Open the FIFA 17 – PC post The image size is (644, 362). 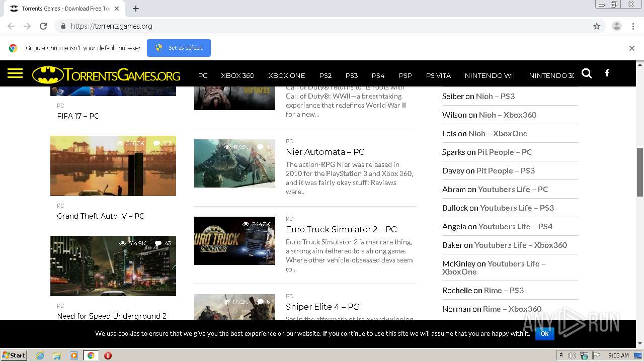pos(78,116)
